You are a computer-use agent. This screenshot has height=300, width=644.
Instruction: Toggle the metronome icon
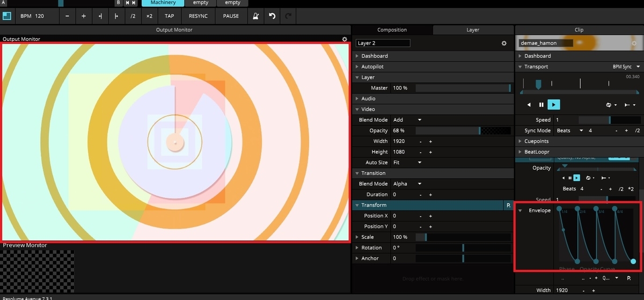point(256,16)
